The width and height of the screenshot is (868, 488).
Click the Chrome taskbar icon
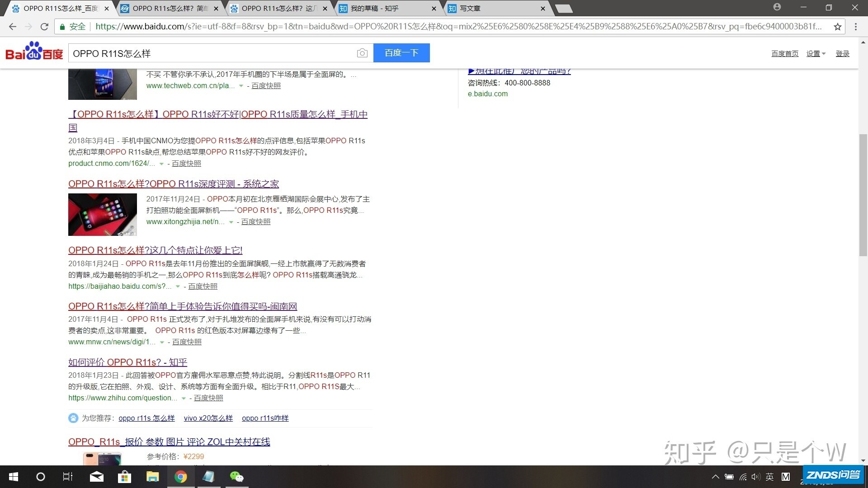[181, 477]
